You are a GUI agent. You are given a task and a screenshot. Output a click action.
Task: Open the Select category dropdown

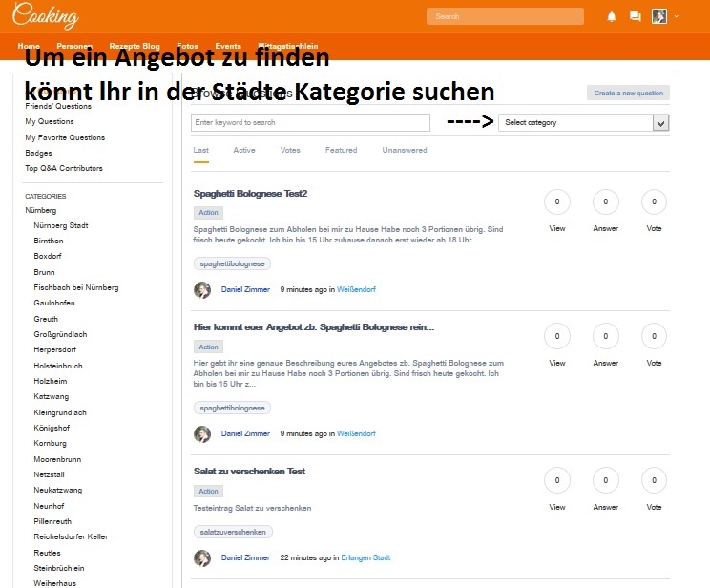tap(583, 122)
